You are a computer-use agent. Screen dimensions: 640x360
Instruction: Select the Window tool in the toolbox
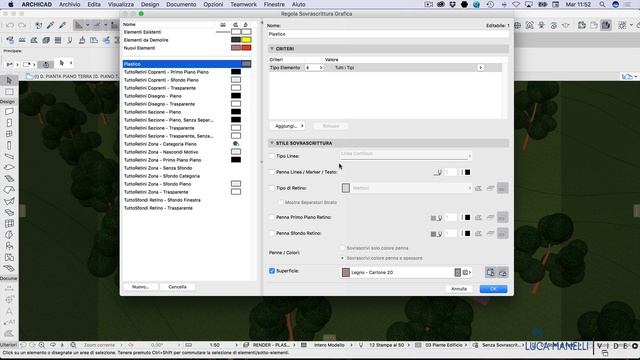[9, 134]
